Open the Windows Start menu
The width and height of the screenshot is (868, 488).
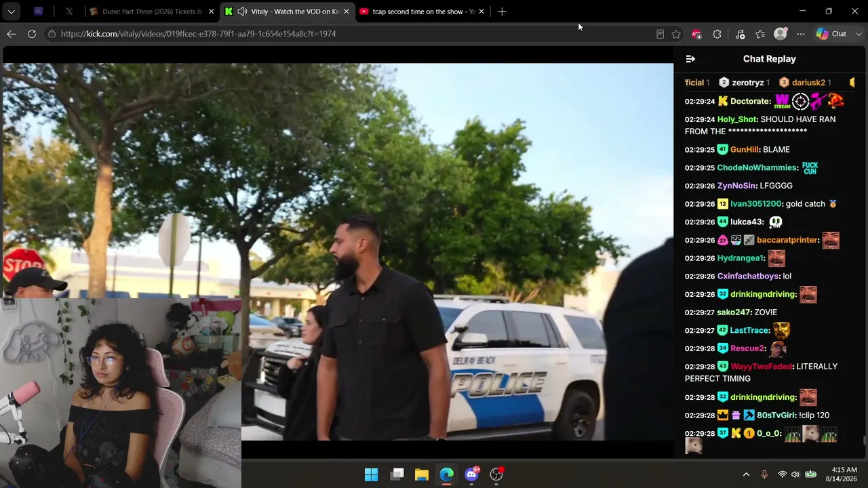[372, 474]
